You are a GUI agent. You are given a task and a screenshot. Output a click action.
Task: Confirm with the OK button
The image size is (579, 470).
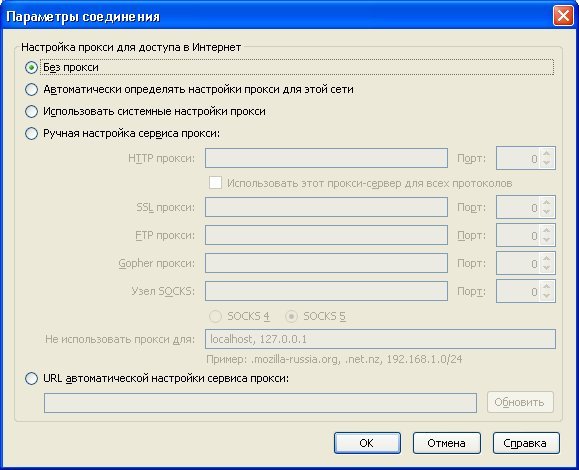point(367,443)
